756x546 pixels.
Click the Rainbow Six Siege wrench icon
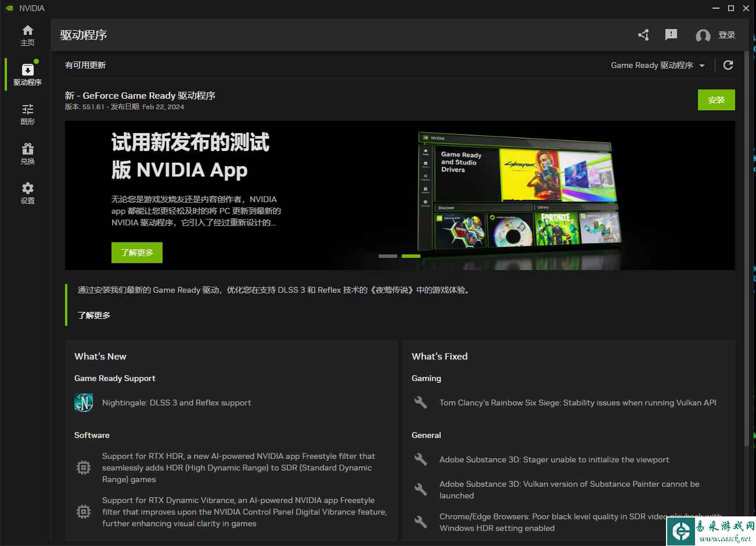tap(420, 403)
